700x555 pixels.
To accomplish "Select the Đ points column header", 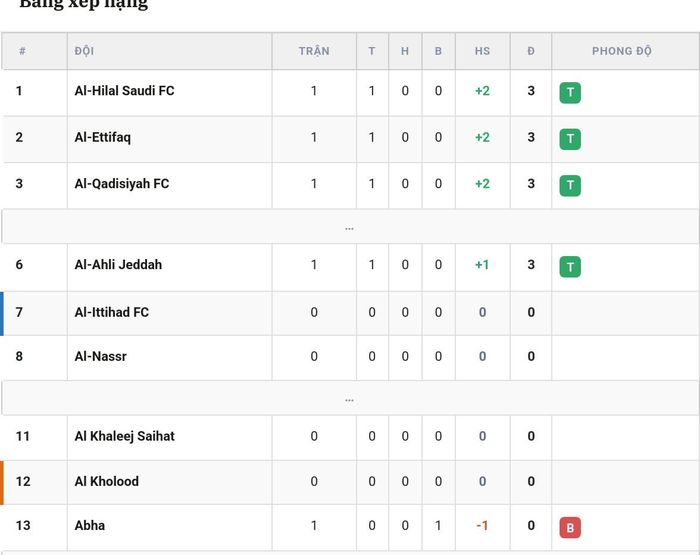I will (531, 51).
